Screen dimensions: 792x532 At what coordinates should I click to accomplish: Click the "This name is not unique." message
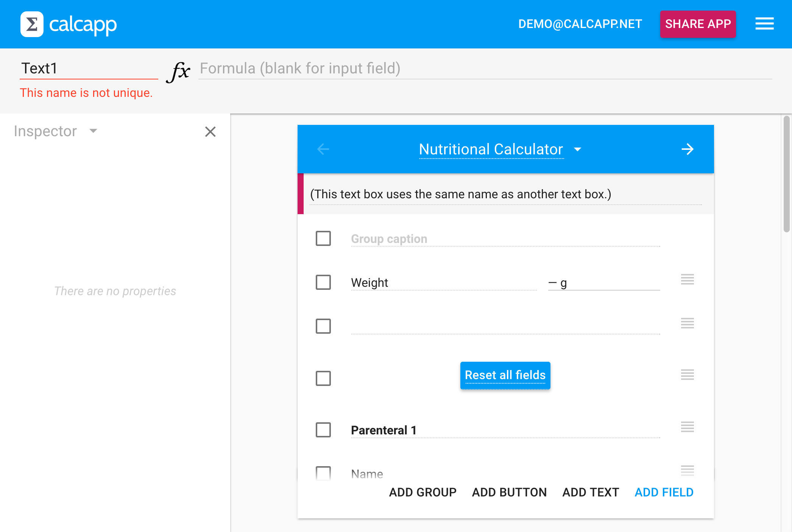(86, 93)
